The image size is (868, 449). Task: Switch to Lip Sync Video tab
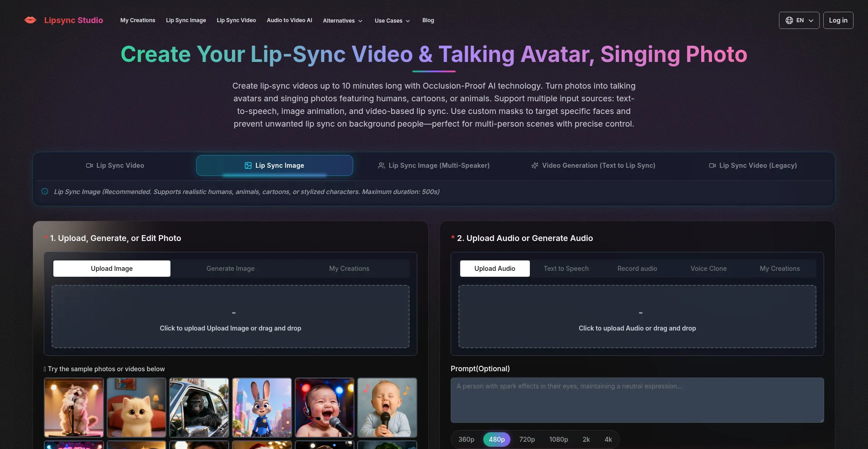pos(115,165)
